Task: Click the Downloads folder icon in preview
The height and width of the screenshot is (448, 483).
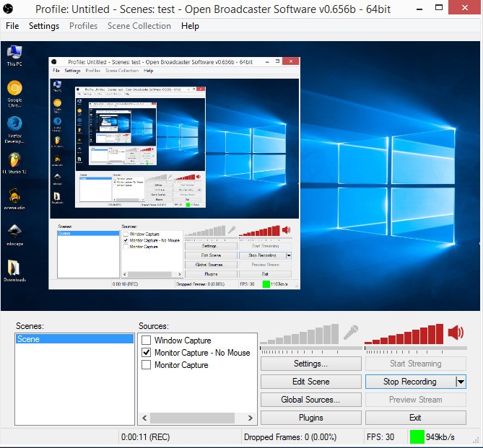Action: point(14,267)
